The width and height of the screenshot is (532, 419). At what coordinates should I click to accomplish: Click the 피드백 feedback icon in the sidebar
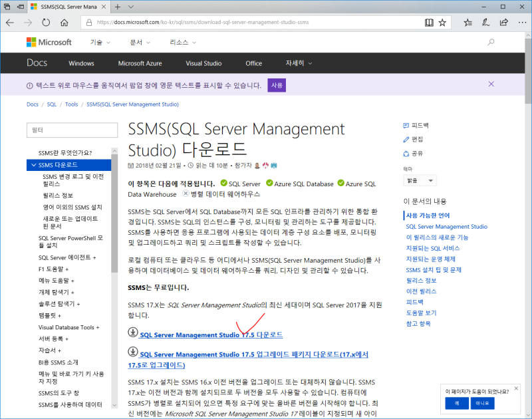click(x=406, y=125)
